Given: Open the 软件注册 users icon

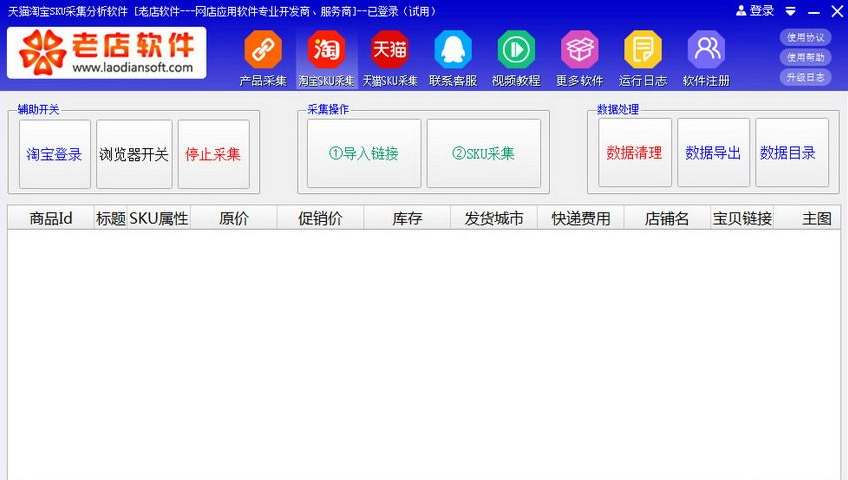Looking at the screenshot, I should click(706, 50).
